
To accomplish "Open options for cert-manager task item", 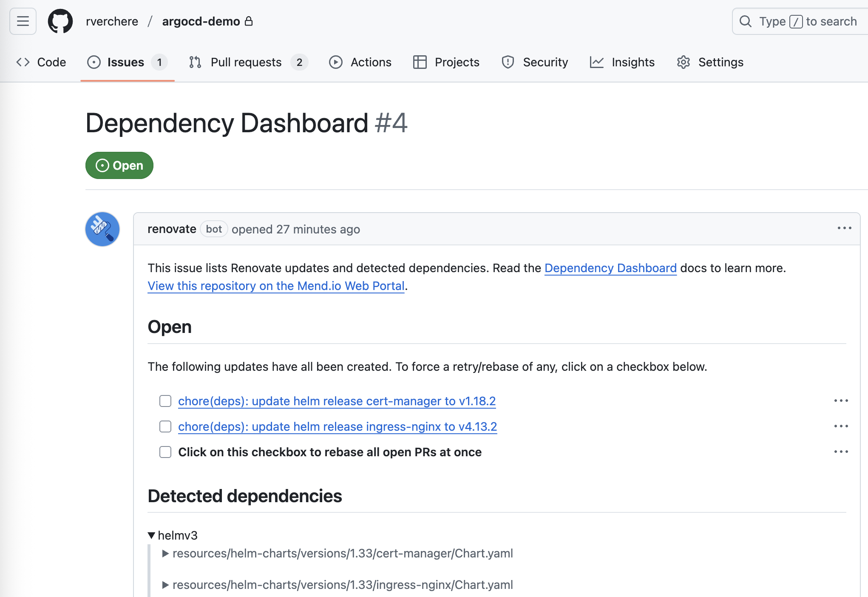I will pyautogui.click(x=841, y=401).
